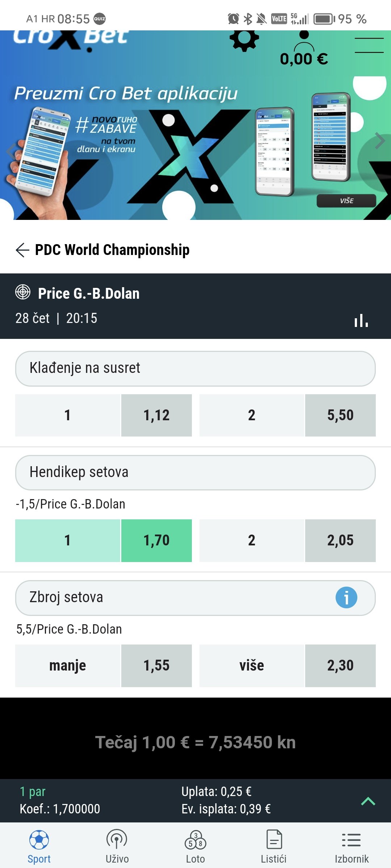Select manje odds 1,55 on total sets
This screenshot has height=868, width=391.
tap(156, 666)
